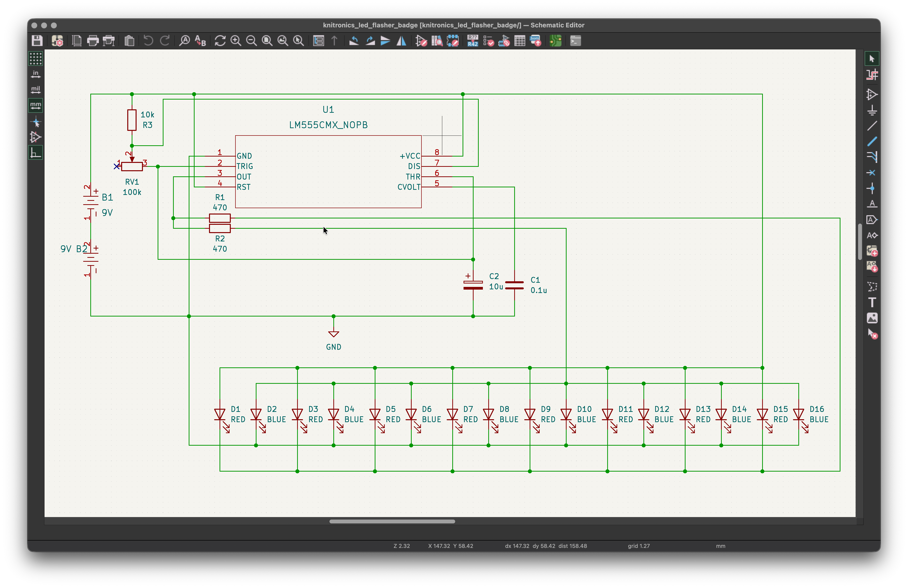Screen dimensions: 908x588
Task: Open the Find and Replace tool
Action: coord(201,41)
